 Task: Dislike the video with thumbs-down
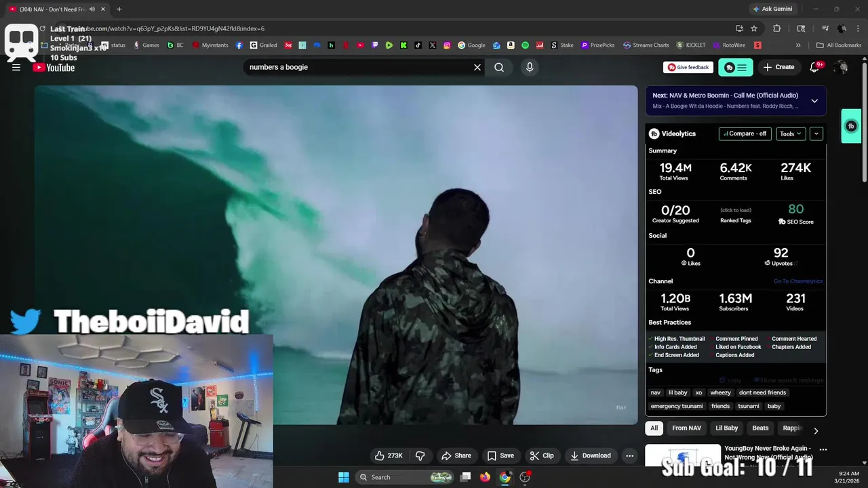(x=420, y=455)
